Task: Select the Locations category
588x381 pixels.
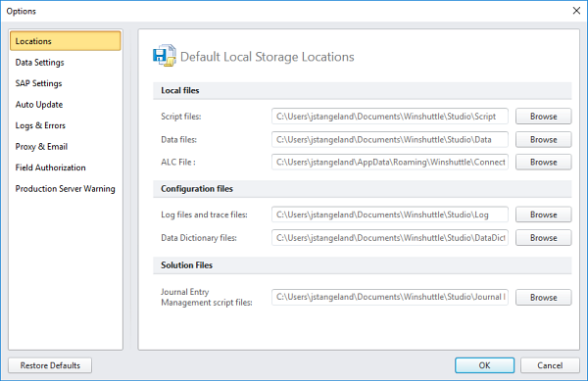Action: tap(66, 41)
